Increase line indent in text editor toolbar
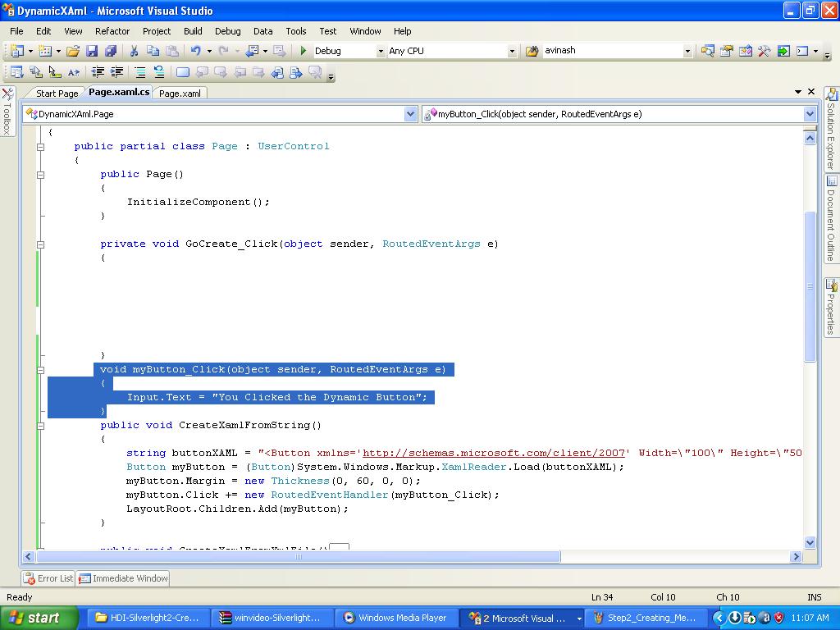The image size is (840, 630). (116, 72)
